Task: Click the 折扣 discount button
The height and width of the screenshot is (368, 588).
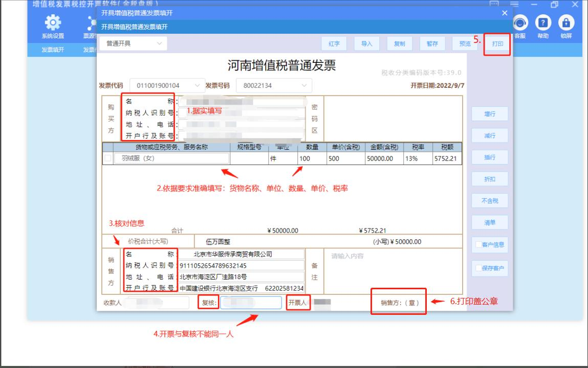Action: (x=490, y=179)
